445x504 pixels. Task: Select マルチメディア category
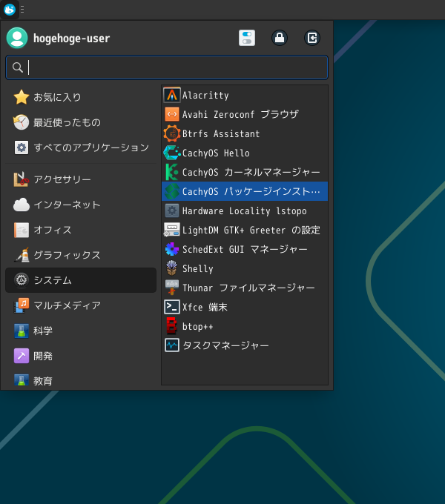81,305
